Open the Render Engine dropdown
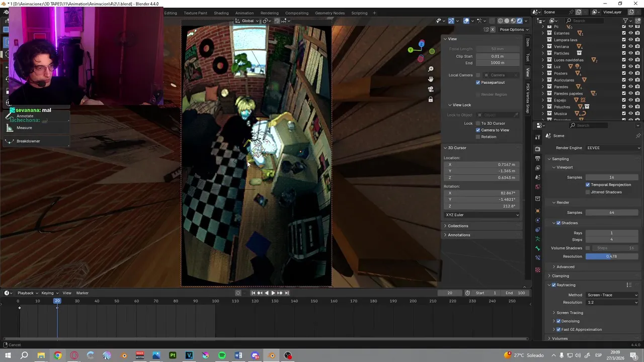The height and width of the screenshot is (362, 644). pos(613,148)
